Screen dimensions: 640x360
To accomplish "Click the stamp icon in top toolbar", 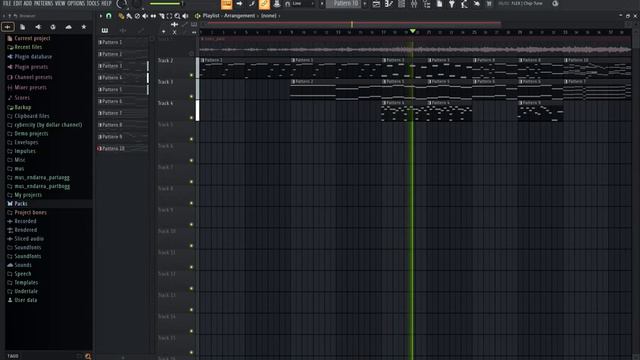I will [277, 4].
